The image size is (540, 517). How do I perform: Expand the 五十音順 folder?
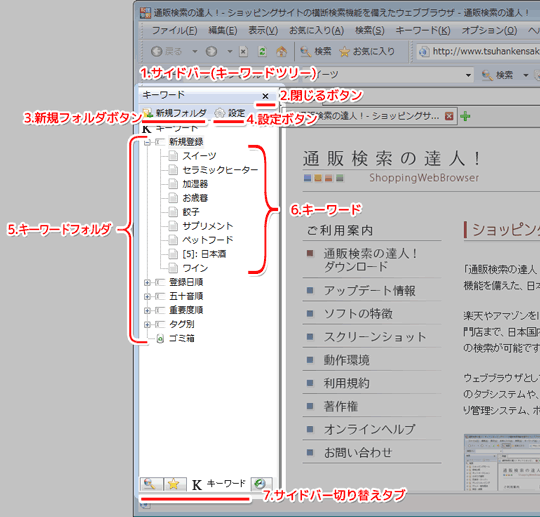tap(147, 296)
